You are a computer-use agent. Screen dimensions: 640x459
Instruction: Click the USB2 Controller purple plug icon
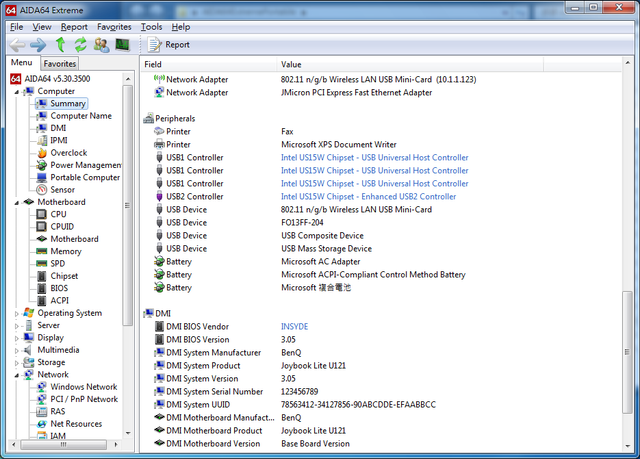point(160,196)
